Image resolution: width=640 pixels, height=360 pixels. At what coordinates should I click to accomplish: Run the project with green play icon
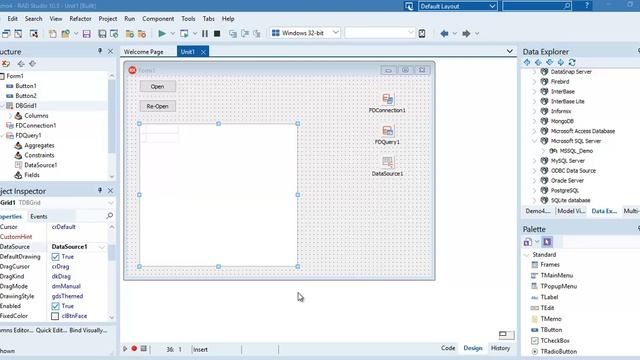tap(162, 33)
